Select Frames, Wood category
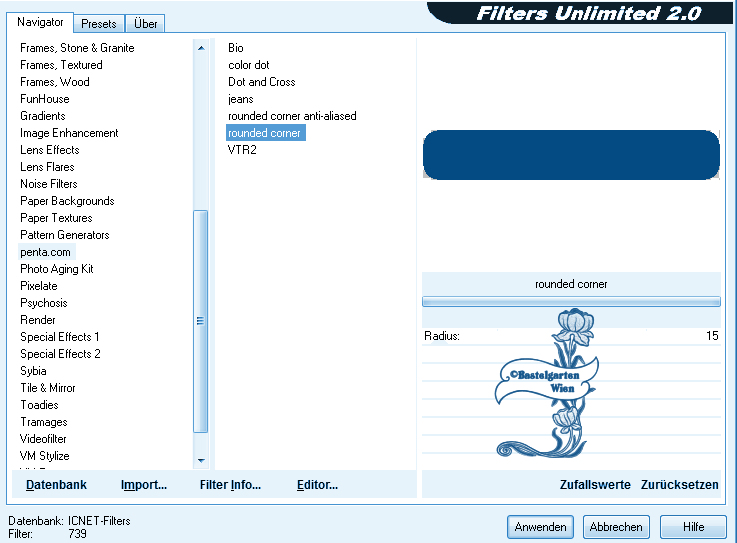This screenshot has height=543, width=737. click(55, 82)
